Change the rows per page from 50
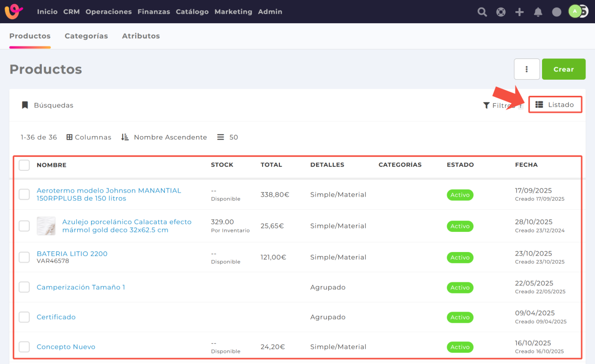This screenshot has height=364, width=595. pyautogui.click(x=228, y=137)
